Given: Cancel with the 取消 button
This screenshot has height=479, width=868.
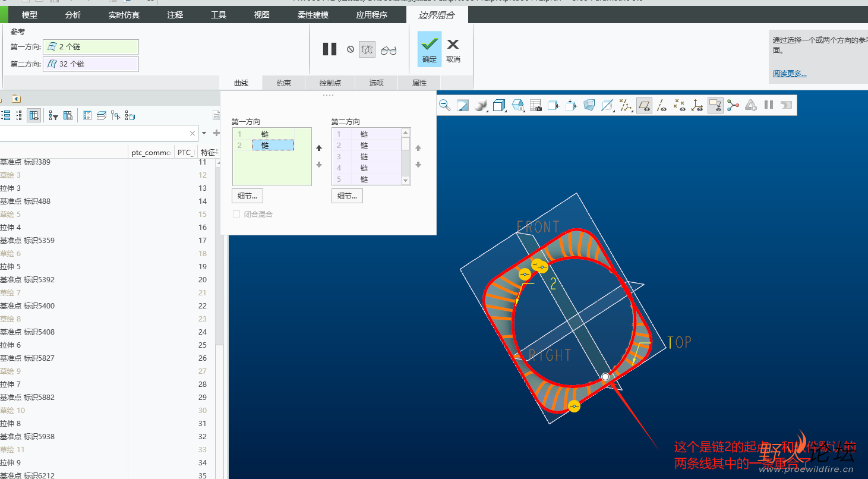Looking at the screenshot, I should [x=453, y=49].
